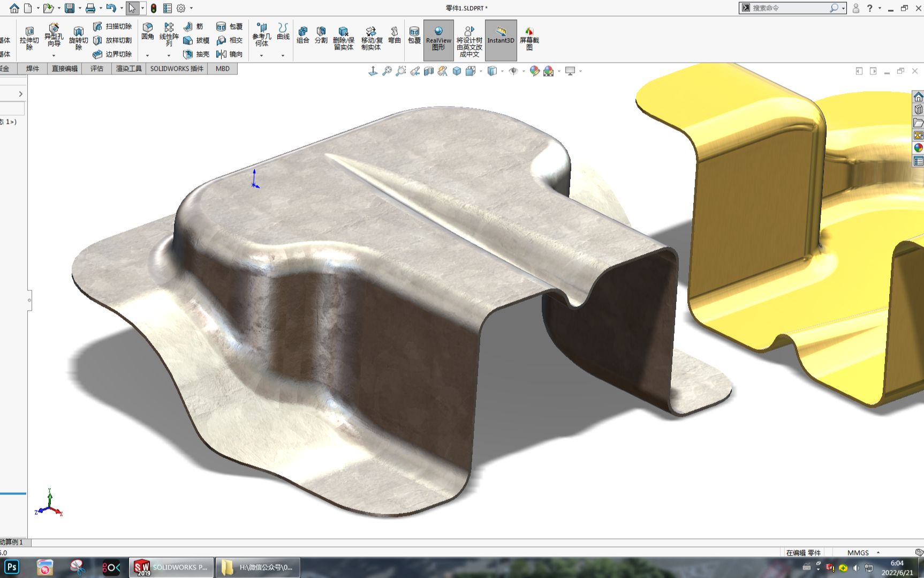Click Zoom to Area magnifier
924x578 pixels.
[x=400, y=71]
